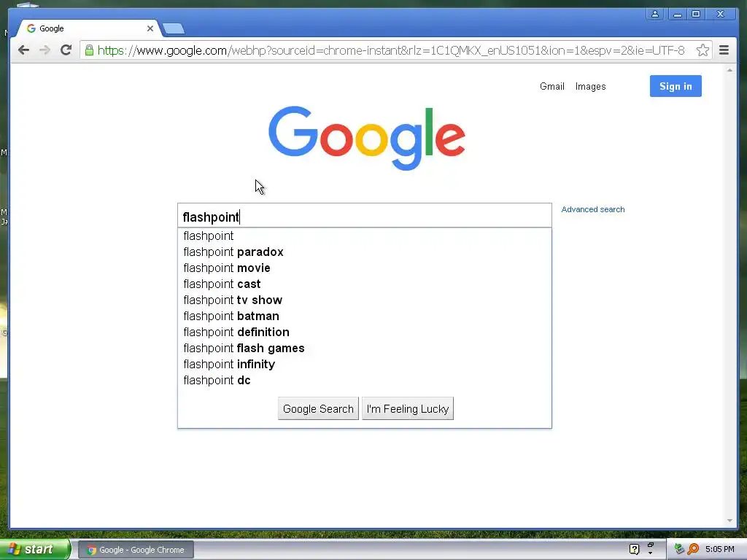Choose 'flashpoint movie' suggestion

(x=365, y=268)
